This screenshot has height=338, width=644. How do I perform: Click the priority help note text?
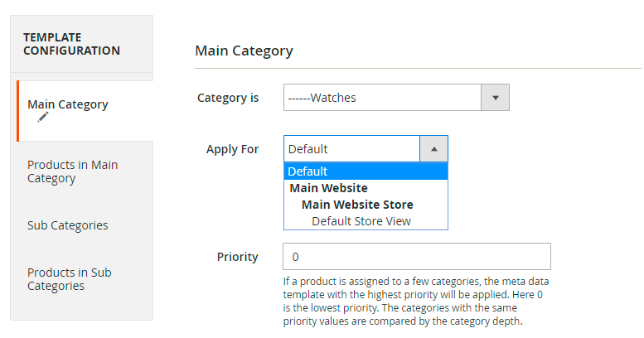pyautogui.click(x=415, y=301)
